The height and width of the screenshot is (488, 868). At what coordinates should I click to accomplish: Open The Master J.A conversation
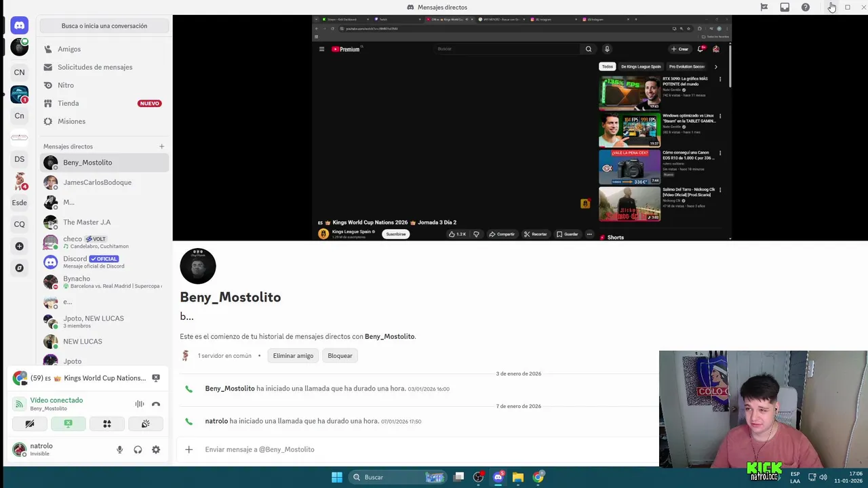coord(104,222)
